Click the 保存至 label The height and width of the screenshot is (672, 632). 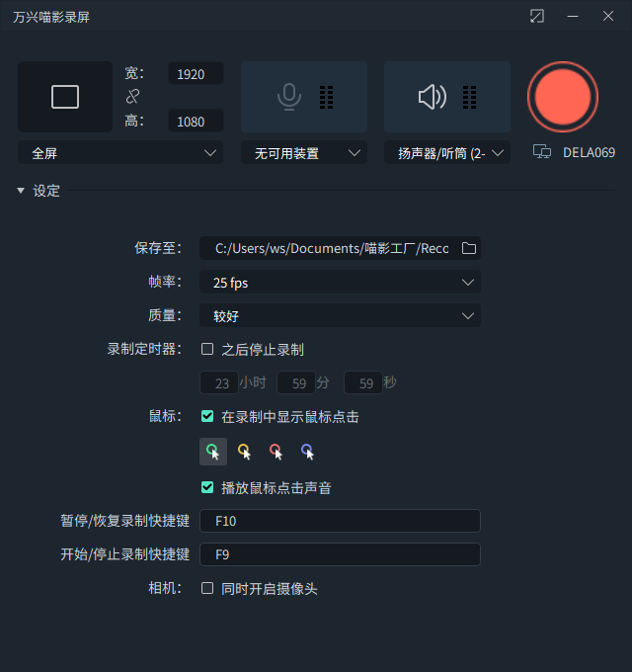[x=158, y=248]
